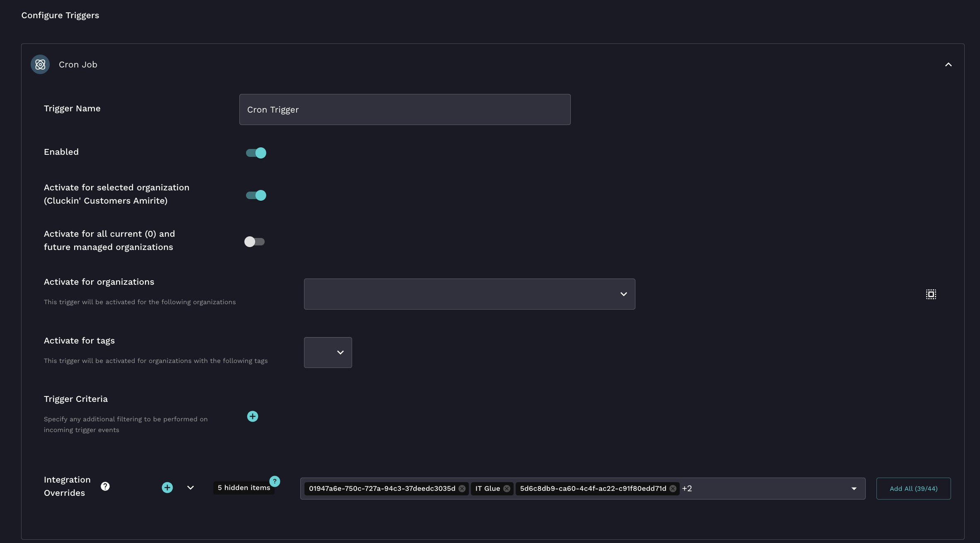Add a Trigger Criteria with plus icon
980x543 pixels.
coord(252,416)
